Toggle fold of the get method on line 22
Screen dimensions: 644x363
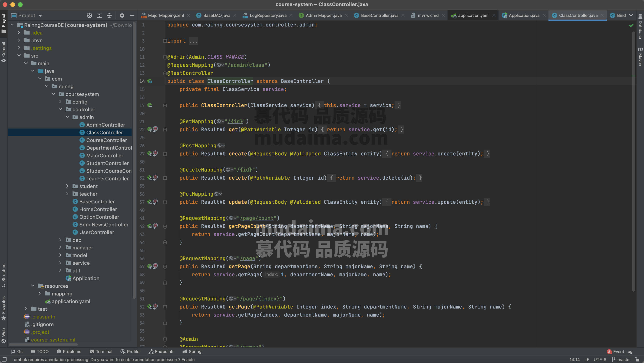tap(165, 130)
